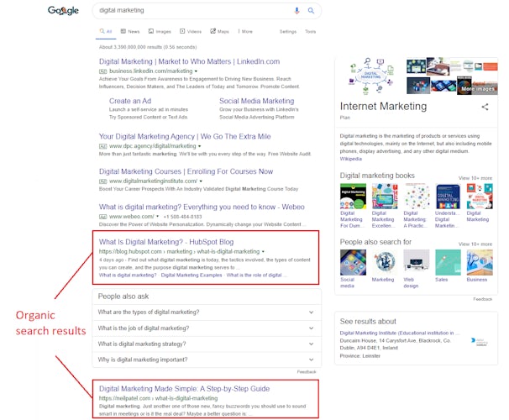Viewport: 509px width, 420px height.
Task: Switch to the News search tab
Action: point(130,31)
